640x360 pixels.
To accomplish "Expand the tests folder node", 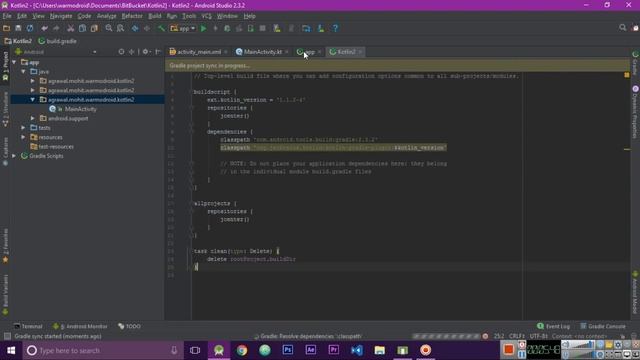I will pos(24,128).
